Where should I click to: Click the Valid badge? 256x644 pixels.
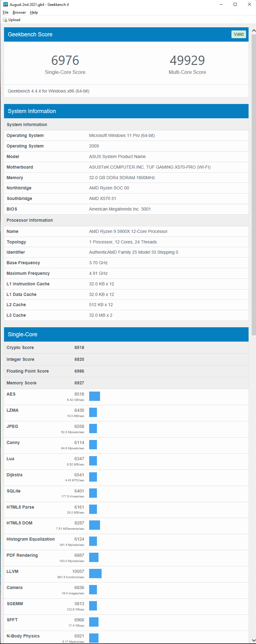tap(239, 34)
